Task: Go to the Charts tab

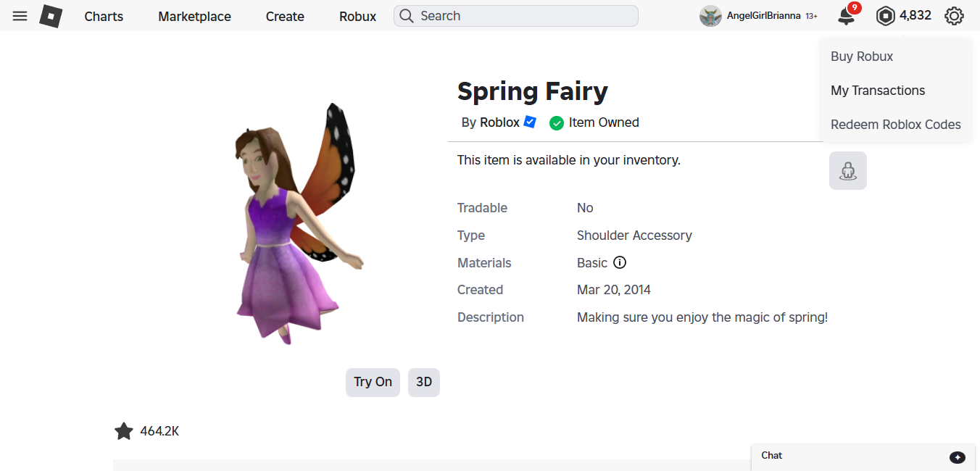Action: click(104, 16)
